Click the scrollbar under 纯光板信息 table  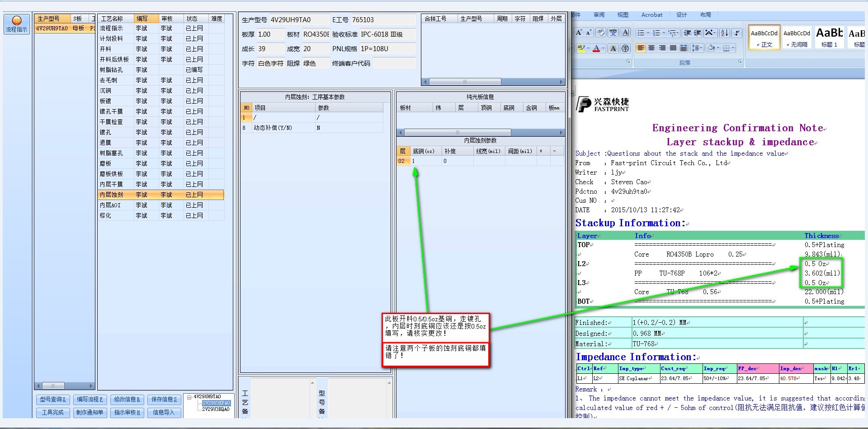tap(481, 133)
